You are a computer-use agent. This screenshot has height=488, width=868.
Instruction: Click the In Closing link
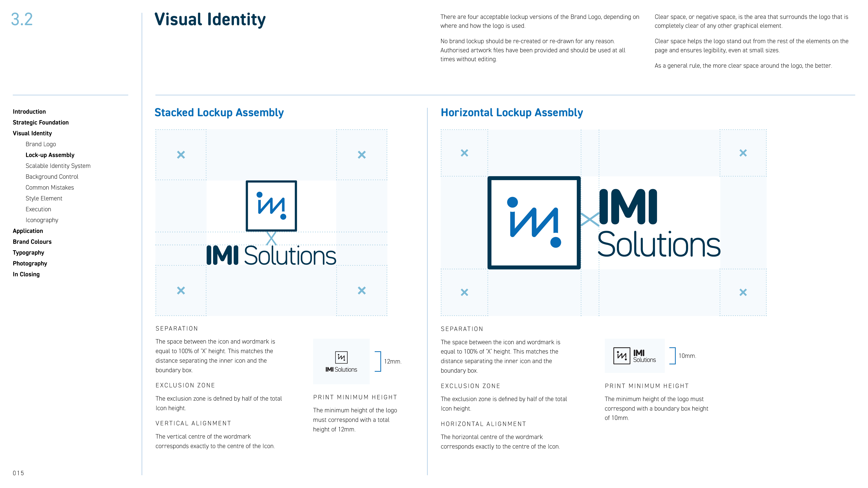coord(26,274)
